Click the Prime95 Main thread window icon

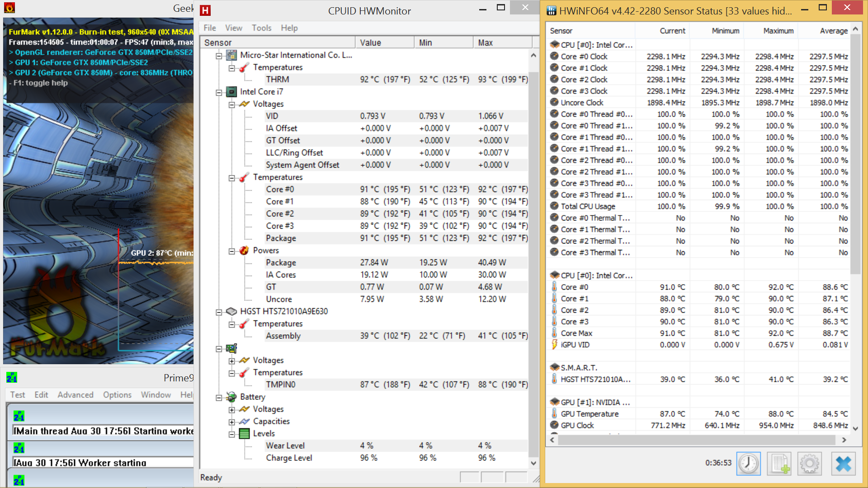(19, 416)
